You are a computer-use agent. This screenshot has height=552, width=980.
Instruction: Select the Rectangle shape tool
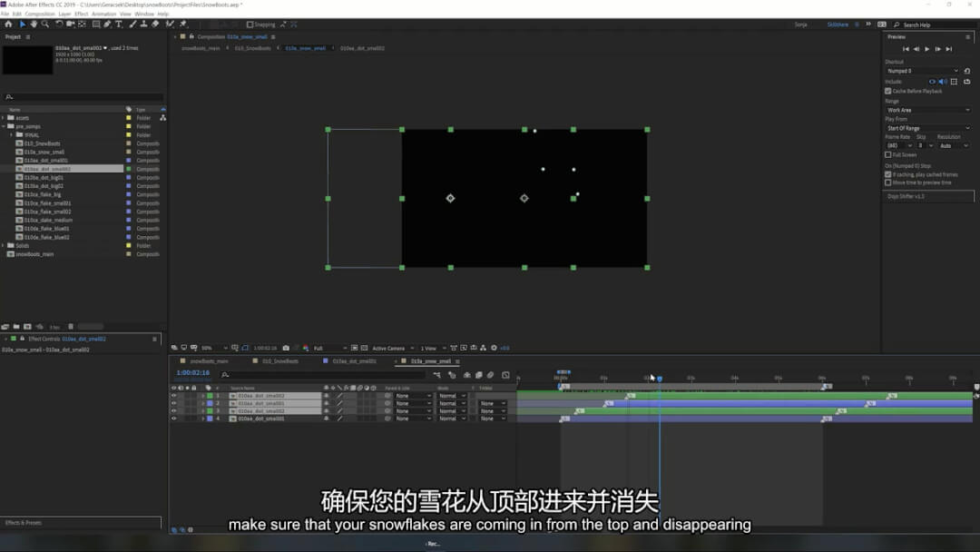96,25
